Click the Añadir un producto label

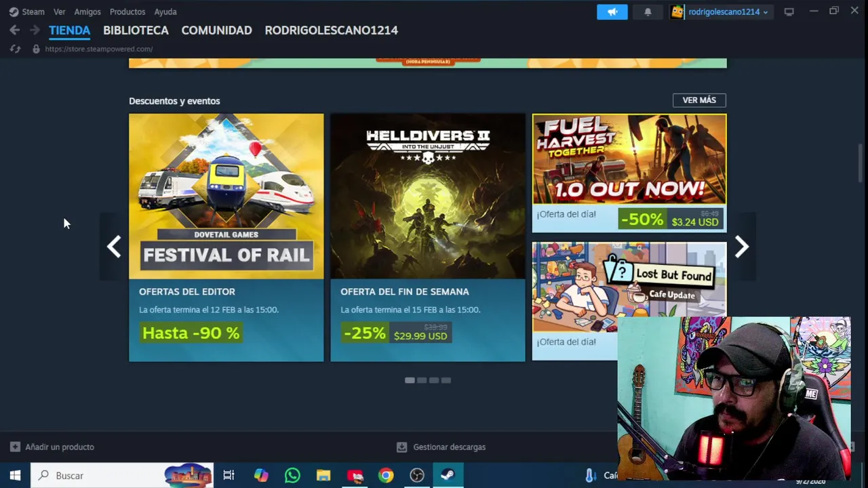click(60, 447)
